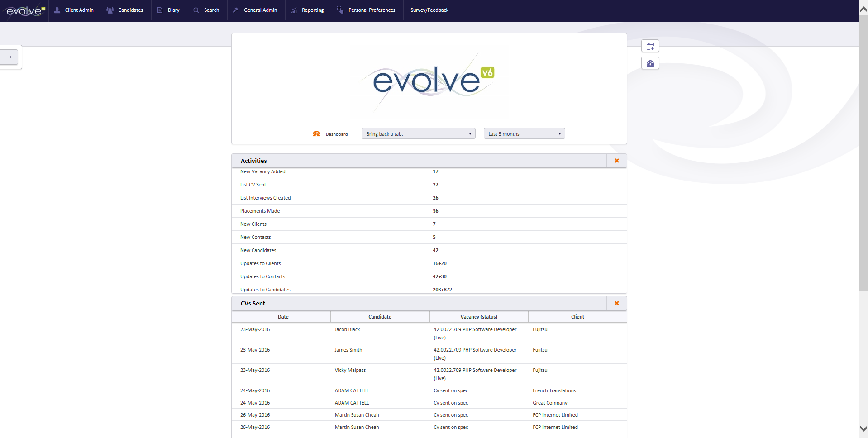Screen dimensions: 868x438
Task: Click the Candidates group icon
Action: pos(110,10)
